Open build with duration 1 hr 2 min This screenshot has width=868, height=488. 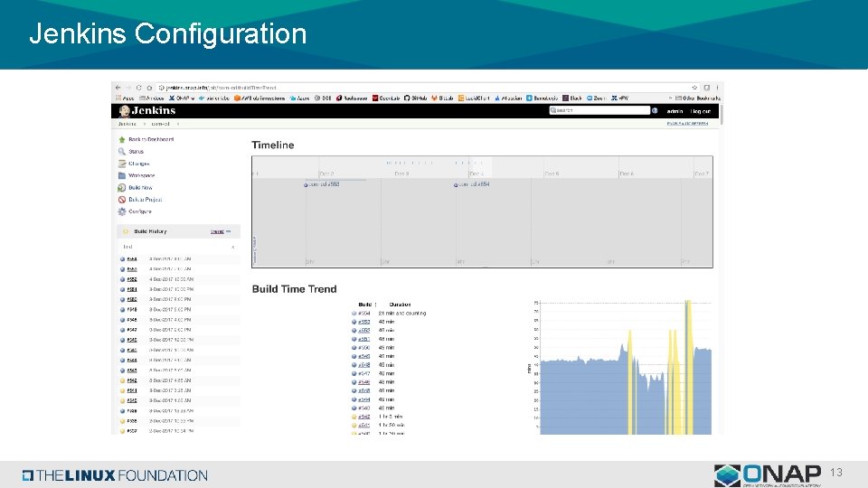click(363, 417)
